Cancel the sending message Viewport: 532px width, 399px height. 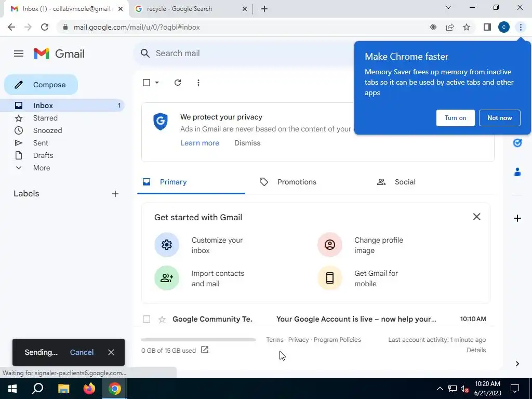point(82,353)
